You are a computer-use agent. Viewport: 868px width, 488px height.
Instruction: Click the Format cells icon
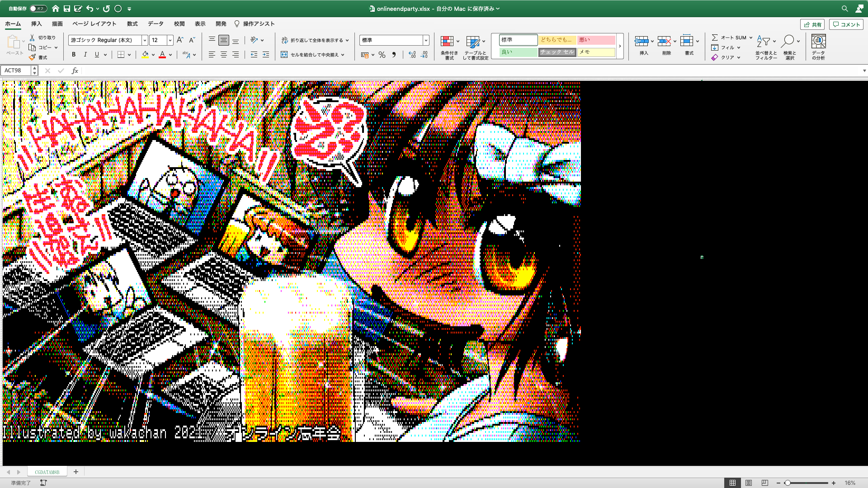[687, 41]
